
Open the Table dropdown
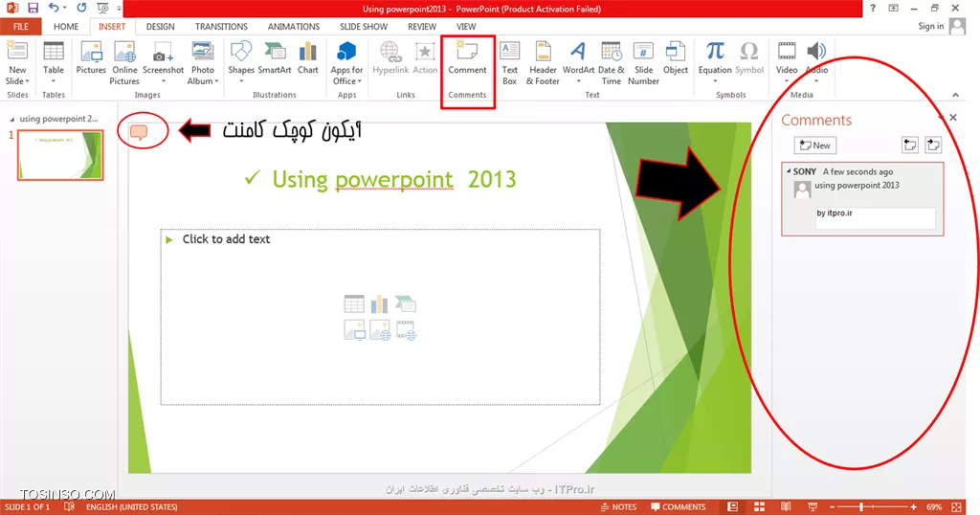click(54, 80)
